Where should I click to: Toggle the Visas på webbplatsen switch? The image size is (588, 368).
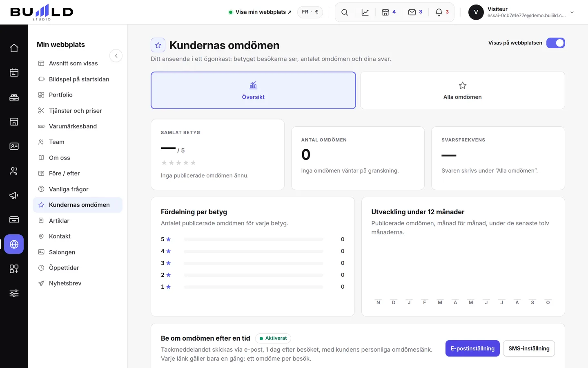click(x=555, y=43)
